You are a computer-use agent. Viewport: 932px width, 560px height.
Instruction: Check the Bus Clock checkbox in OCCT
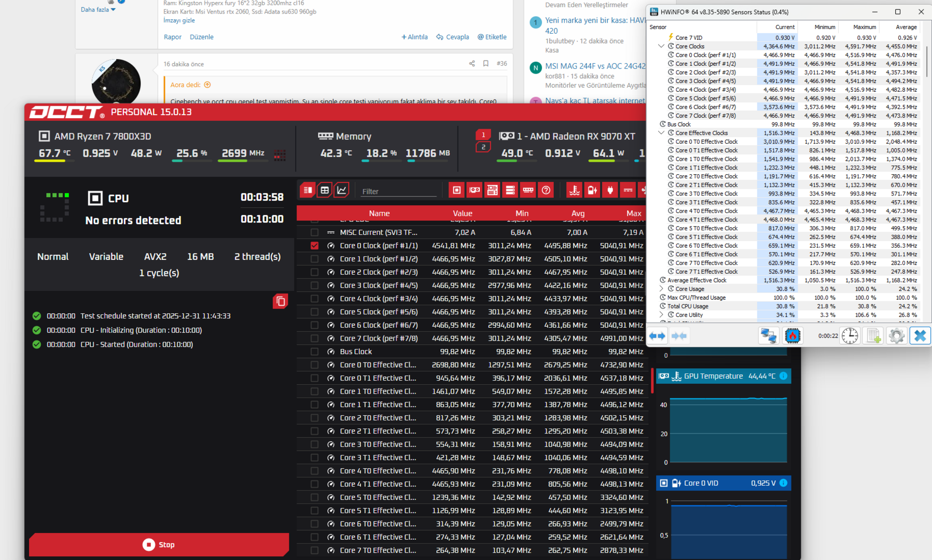pyautogui.click(x=314, y=352)
